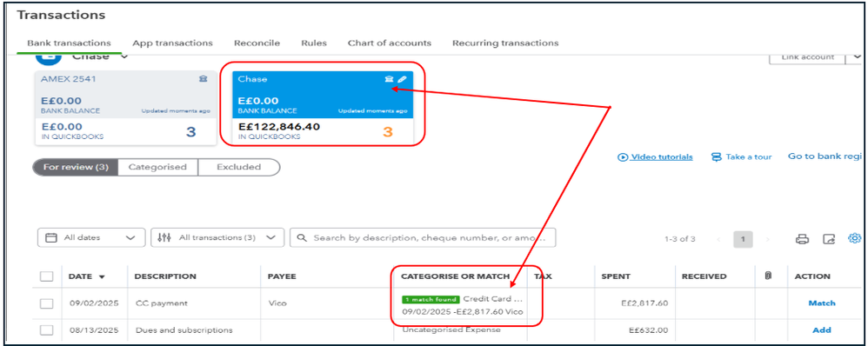Click the DESCRIPTION column header
The width and height of the screenshot is (868, 346).
pyautogui.click(x=165, y=276)
